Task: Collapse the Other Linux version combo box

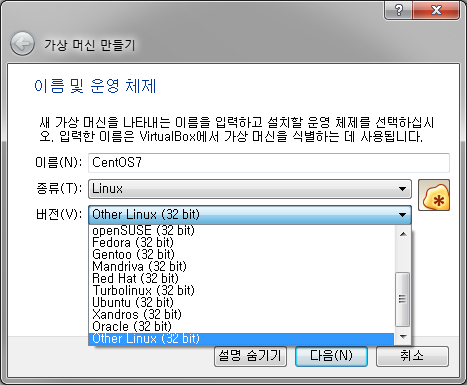Action: (x=250, y=215)
